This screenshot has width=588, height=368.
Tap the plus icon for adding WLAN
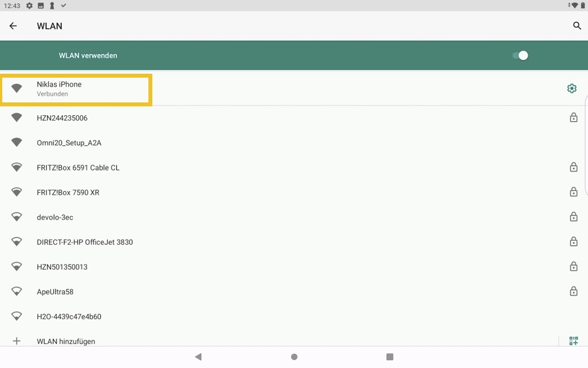(17, 341)
